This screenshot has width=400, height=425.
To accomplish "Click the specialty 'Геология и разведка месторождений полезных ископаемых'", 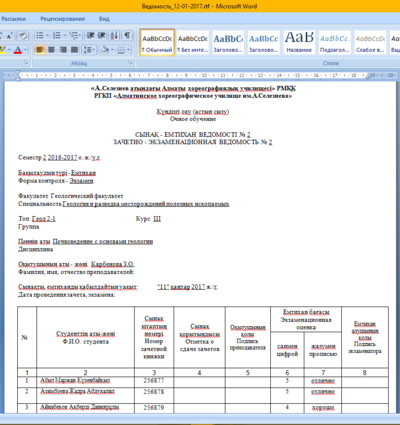I will coord(146,204).
